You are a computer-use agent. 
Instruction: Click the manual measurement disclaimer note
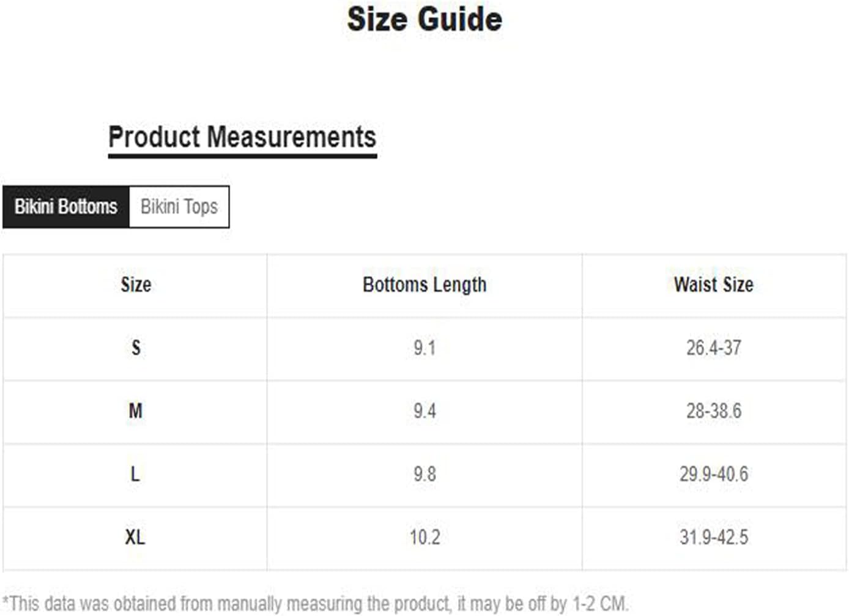click(x=316, y=604)
